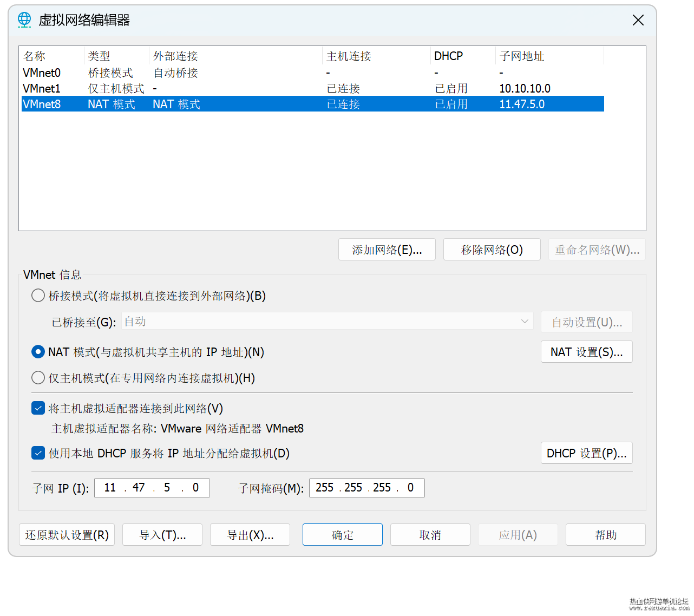Click the 移除网络(O) button
The height and width of the screenshot is (616, 694).
[492, 250]
